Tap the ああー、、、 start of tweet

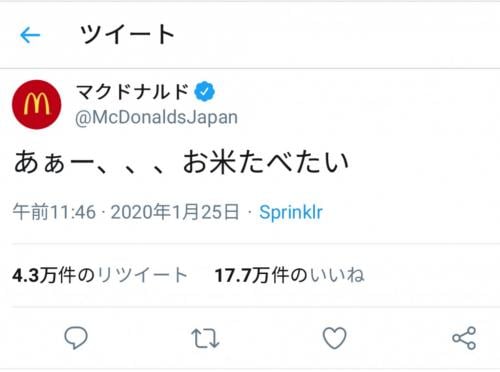point(90,162)
